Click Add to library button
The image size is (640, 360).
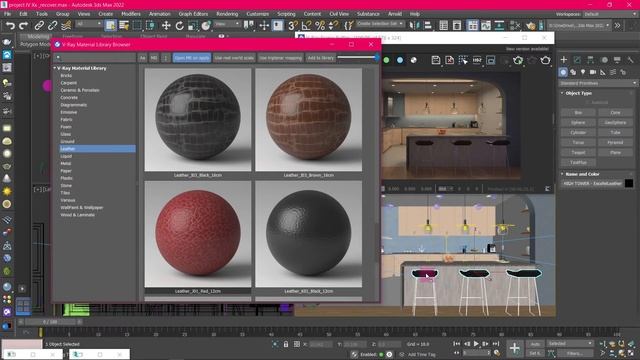pos(320,58)
